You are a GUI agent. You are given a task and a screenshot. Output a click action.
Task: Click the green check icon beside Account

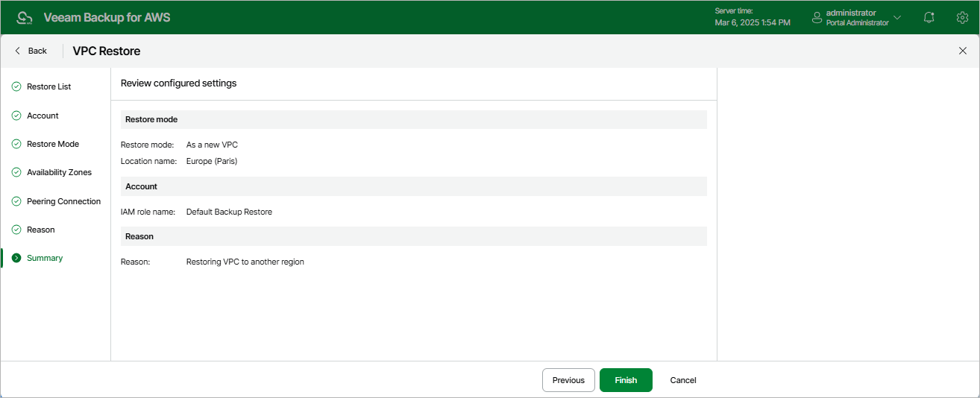click(16, 116)
